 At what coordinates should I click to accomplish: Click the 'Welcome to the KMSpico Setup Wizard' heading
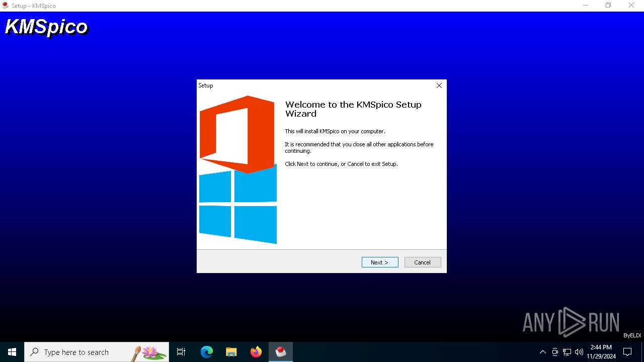(x=353, y=109)
